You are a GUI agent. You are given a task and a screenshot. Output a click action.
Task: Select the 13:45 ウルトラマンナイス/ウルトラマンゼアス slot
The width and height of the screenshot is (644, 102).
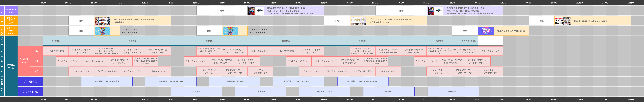click(x=247, y=61)
